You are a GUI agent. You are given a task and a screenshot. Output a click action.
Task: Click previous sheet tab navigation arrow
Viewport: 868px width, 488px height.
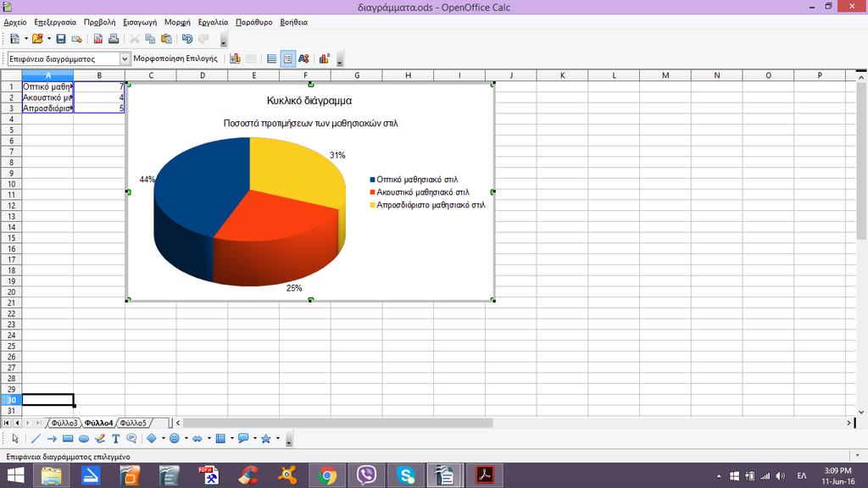click(17, 423)
